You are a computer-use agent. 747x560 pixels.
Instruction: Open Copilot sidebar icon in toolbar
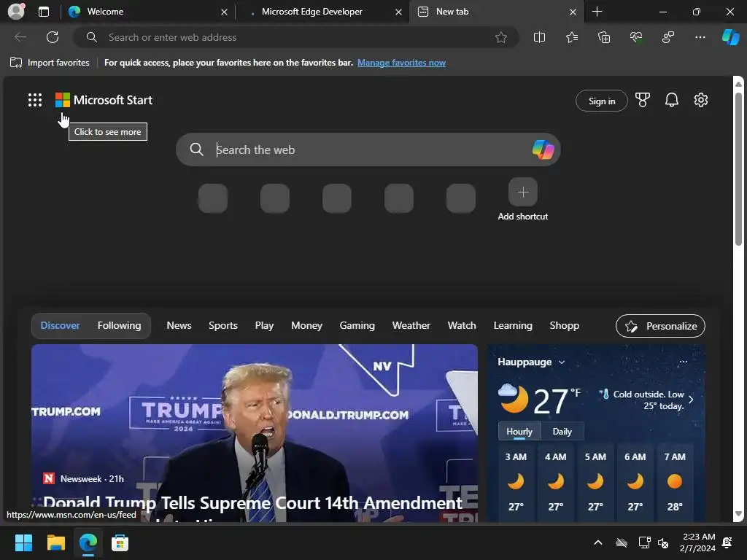pyautogui.click(x=730, y=37)
